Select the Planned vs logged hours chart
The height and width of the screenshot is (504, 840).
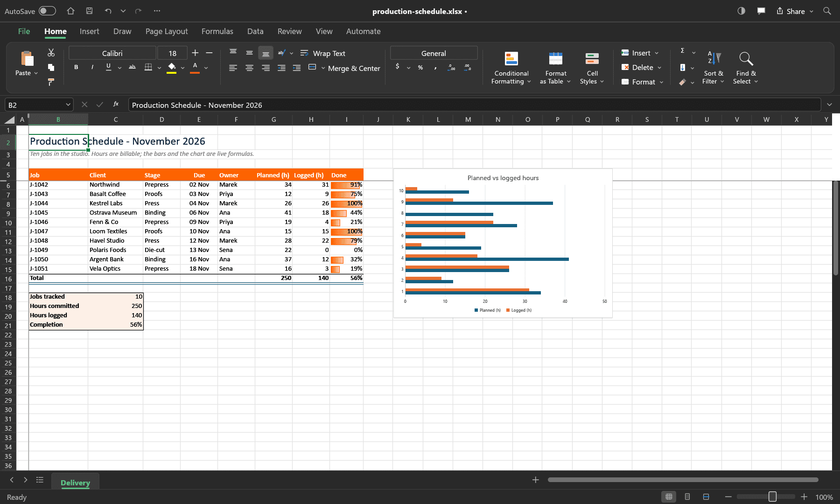click(x=503, y=243)
